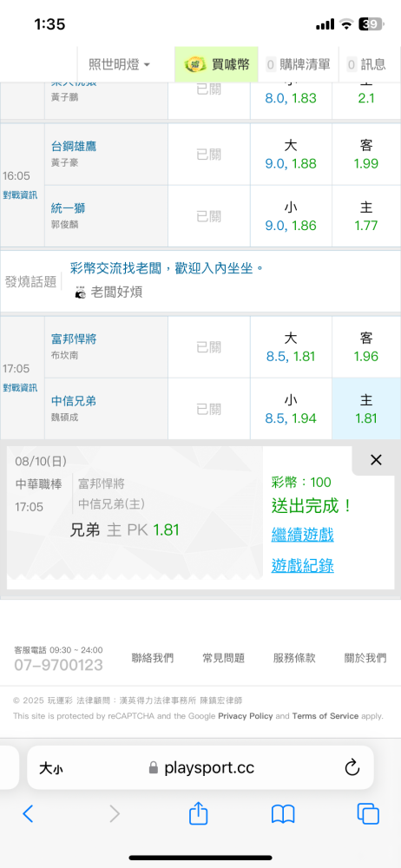Tap the Safari back arrow
The image size is (401, 868).
(29, 813)
